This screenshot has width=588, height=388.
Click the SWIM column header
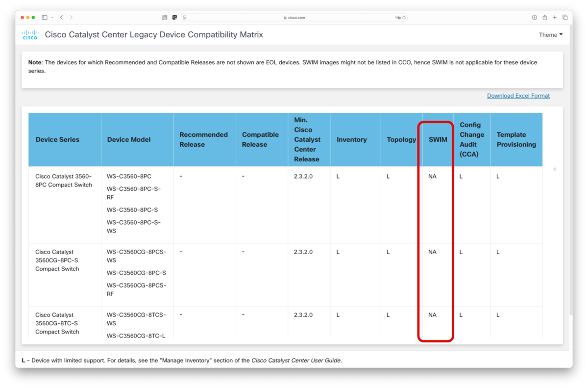pyautogui.click(x=438, y=139)
